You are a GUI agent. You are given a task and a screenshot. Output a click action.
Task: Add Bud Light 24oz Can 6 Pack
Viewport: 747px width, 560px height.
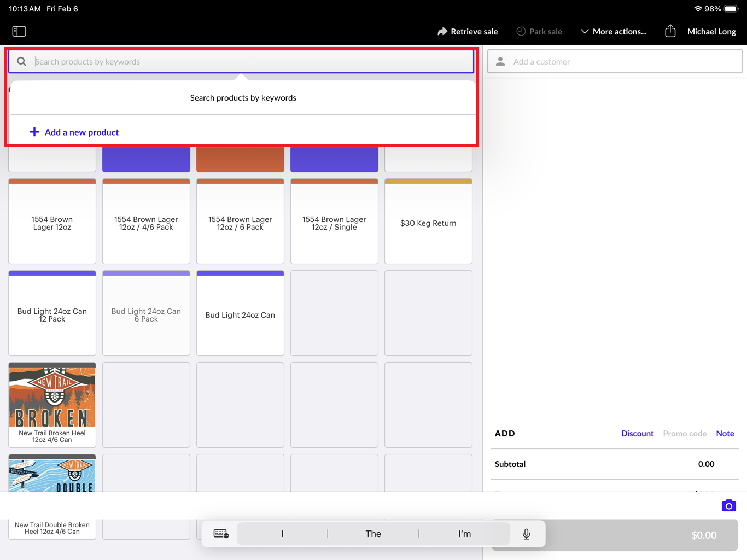tap(146, 313)
